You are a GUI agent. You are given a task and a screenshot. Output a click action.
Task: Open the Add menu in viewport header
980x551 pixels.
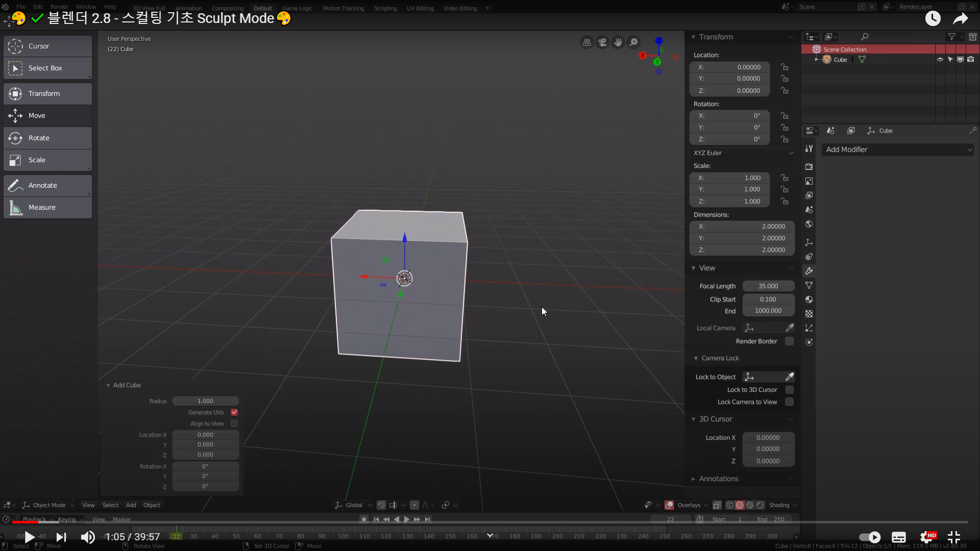tap(131, 505)
